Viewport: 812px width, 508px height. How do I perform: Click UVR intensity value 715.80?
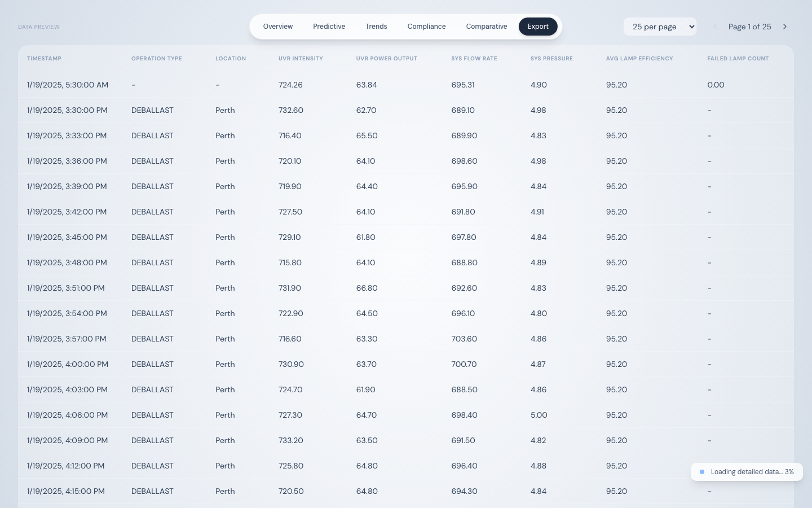click(x=290, y=262)
